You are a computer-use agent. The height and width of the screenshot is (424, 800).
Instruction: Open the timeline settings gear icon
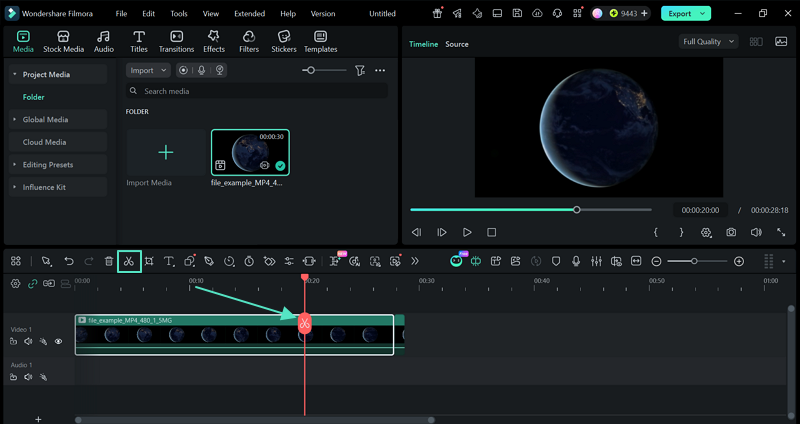point(15,284)
